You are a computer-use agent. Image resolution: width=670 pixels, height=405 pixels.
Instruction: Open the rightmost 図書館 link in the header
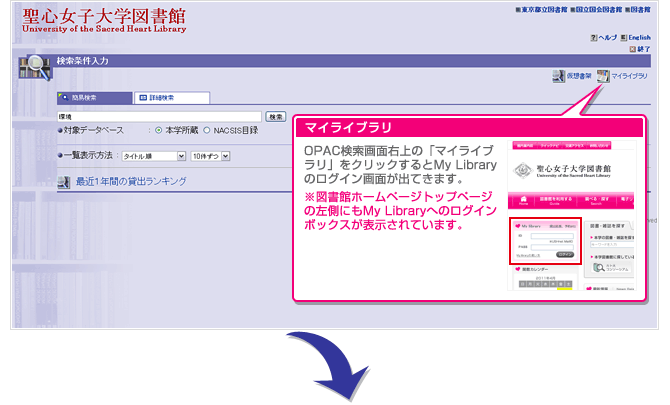pos(641,9)
